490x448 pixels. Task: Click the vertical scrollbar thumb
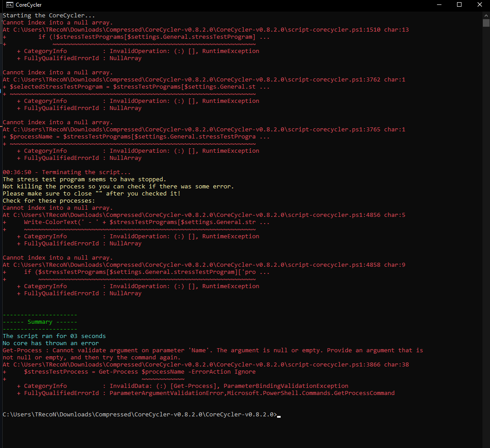click(x=486, y=23)
